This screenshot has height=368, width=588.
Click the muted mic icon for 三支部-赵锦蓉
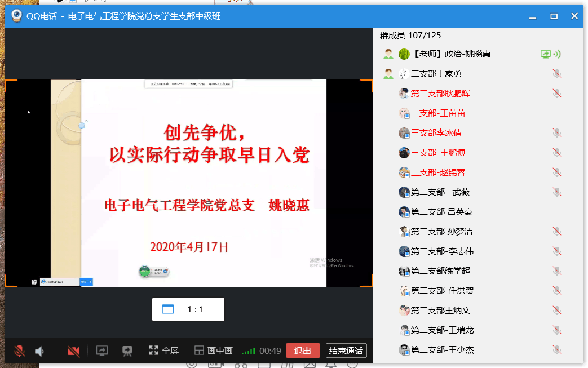(x=557, y=172)
